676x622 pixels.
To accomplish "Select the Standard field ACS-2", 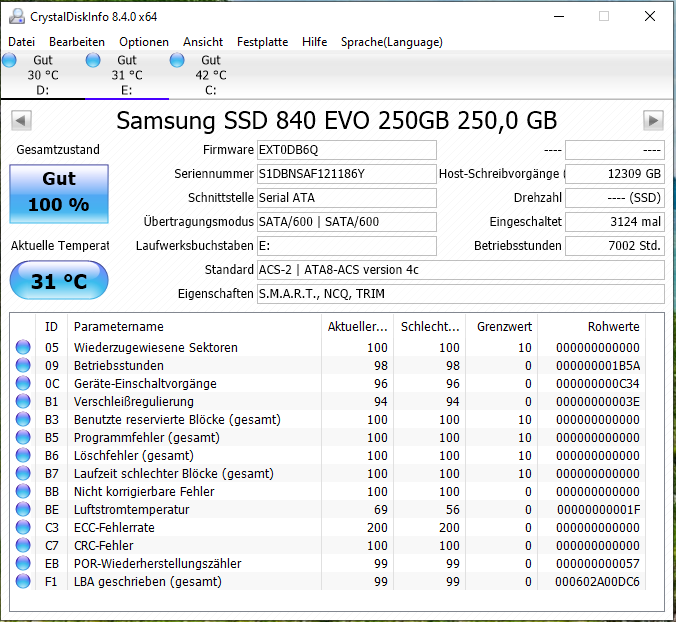I will pos(460,270).
